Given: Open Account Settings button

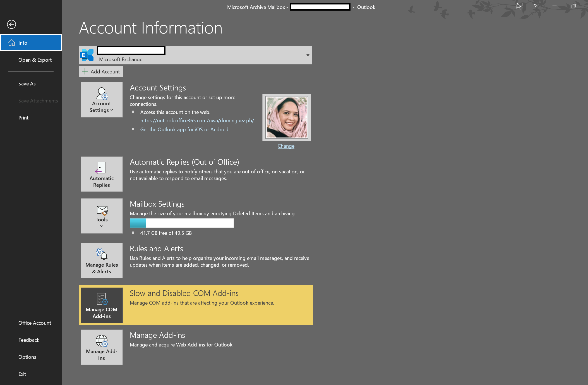Looking at the screenshot, I should [x=102, y=100].
